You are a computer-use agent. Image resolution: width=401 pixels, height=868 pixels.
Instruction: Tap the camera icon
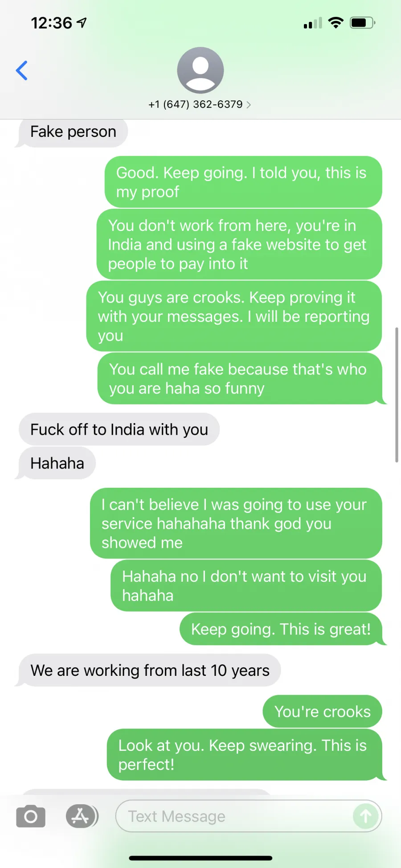[x=31, y=816]
